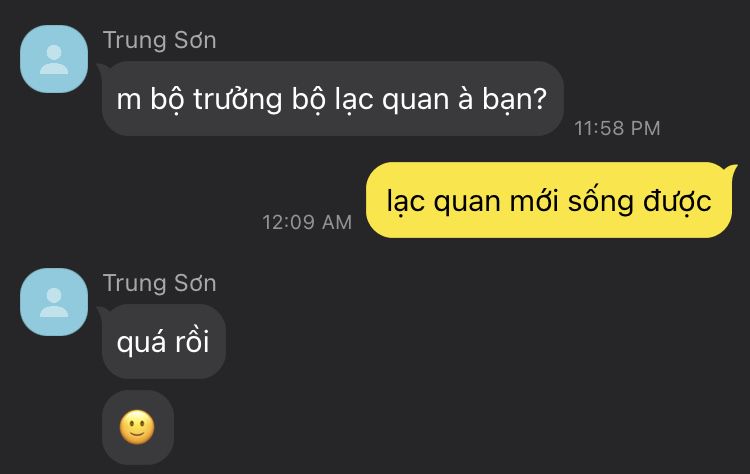The image size is (750, 474).
Task: Select the message 'm bộ trưởng bộ lạc quan à bạn?'
Action: tap(332, 99)
